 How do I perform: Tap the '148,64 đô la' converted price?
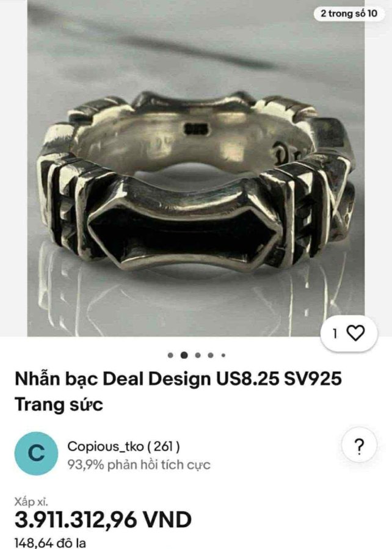[x=51, y=543]
